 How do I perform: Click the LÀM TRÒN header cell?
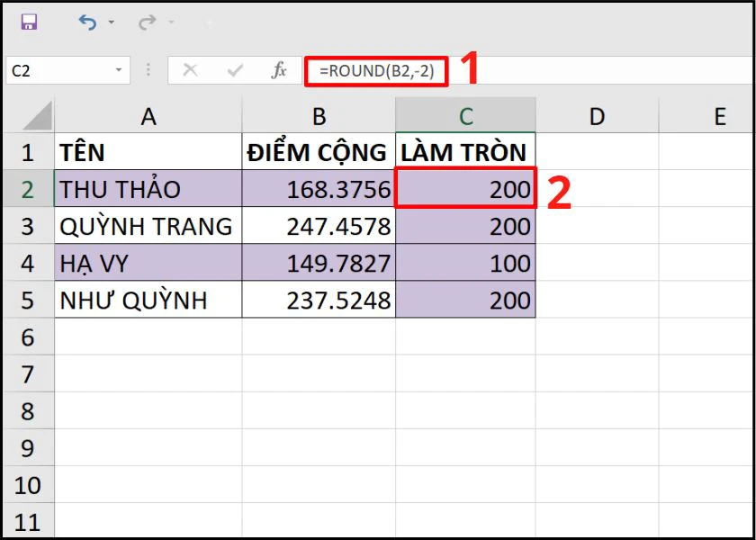(465, 152)
